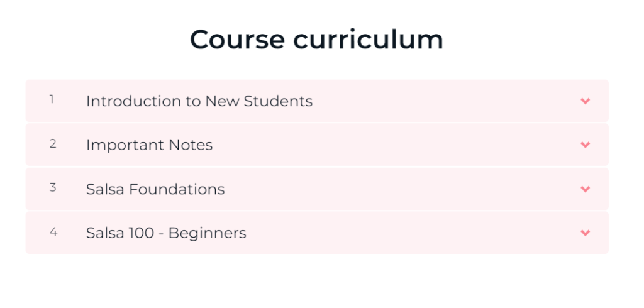Viewport: 644px width, 308px height.
Task: Click section number 2 beside Important Notes
Action: coord(53,143)
